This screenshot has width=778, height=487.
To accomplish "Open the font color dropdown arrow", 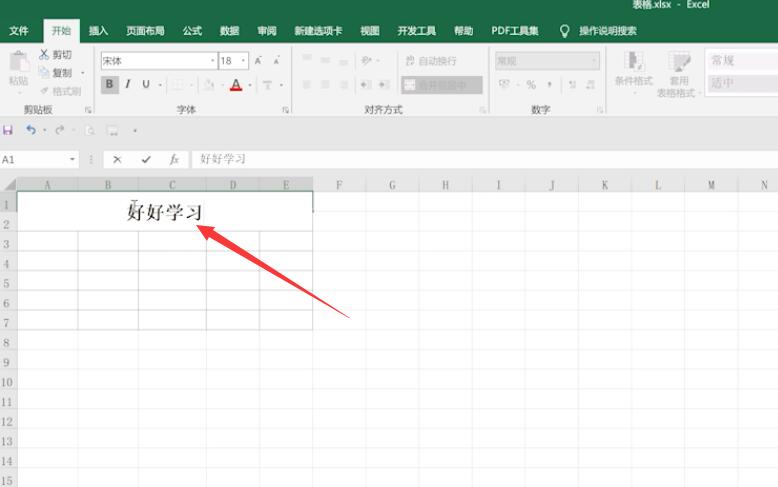I will [x=250, y=85].
